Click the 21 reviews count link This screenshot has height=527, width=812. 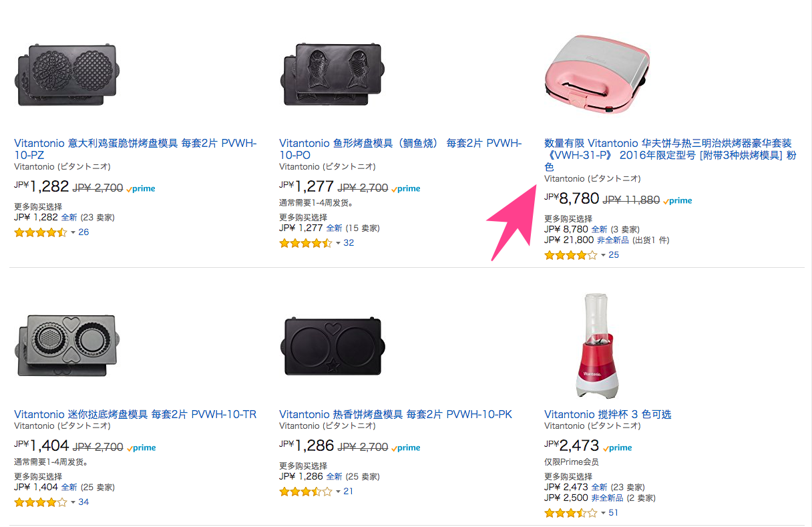[348, 492]
